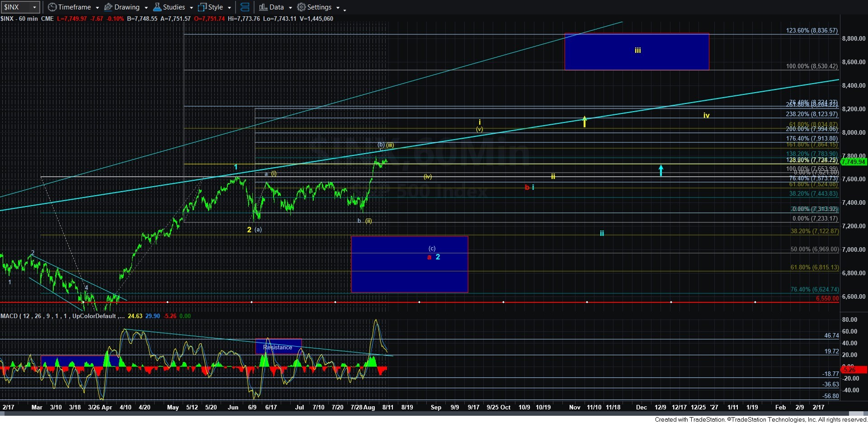Select the blue target box labeled iii
The width and height of the screenshot is (868, 423).
tap(637, 52)
